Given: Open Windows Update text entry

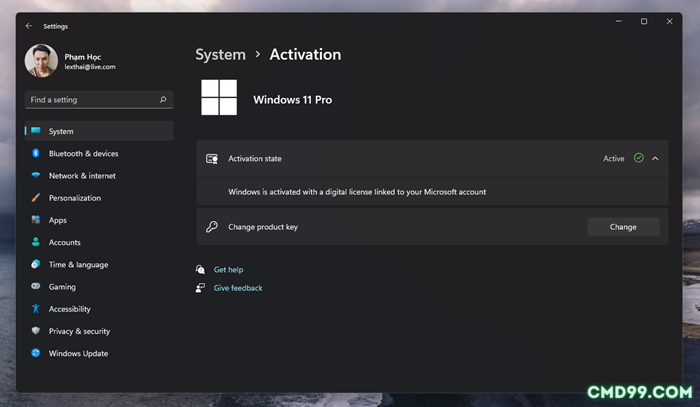Looking at the screenshot, I should [79, 353].
